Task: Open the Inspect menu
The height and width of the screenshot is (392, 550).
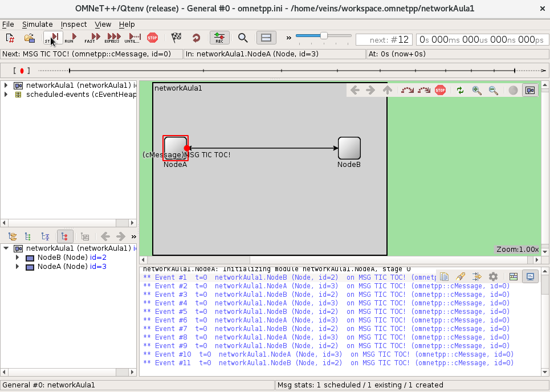Action: click(74, 24)
